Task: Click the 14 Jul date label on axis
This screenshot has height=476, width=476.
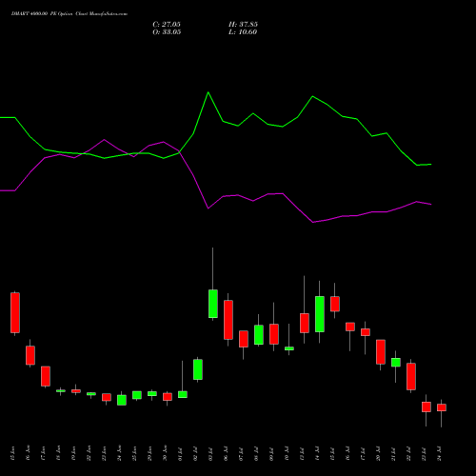Action: tap(317, 454)
